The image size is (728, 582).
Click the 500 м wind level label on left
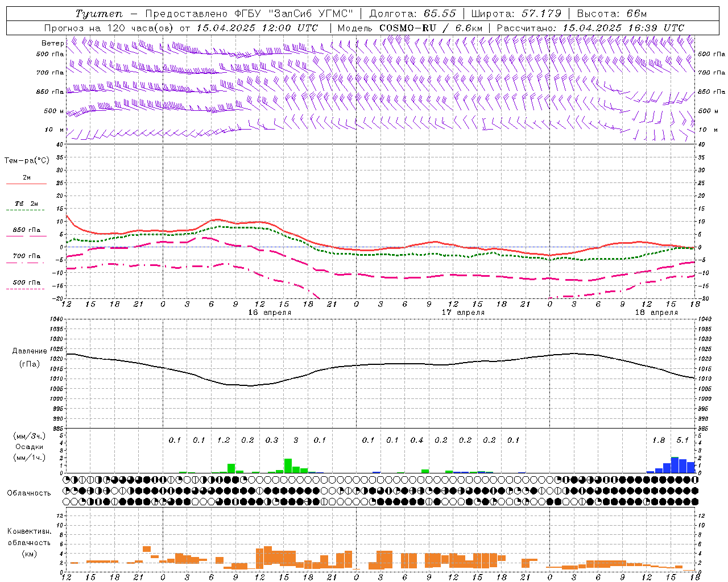pyautogui.click(x=54, y=111)
